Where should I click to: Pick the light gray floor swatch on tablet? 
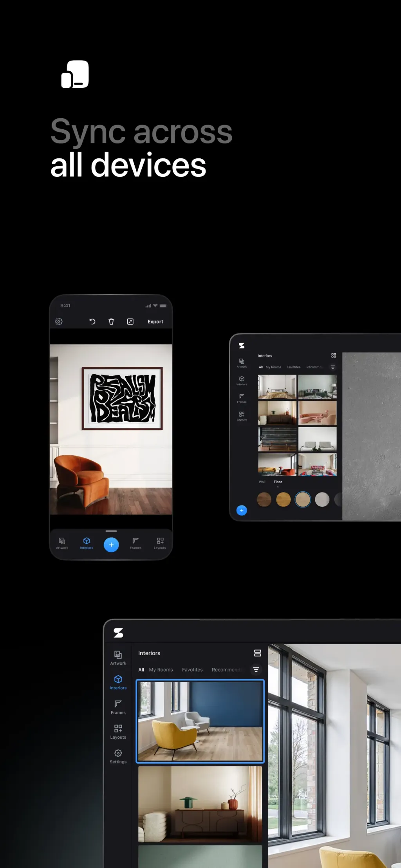(x=322, y=500)
